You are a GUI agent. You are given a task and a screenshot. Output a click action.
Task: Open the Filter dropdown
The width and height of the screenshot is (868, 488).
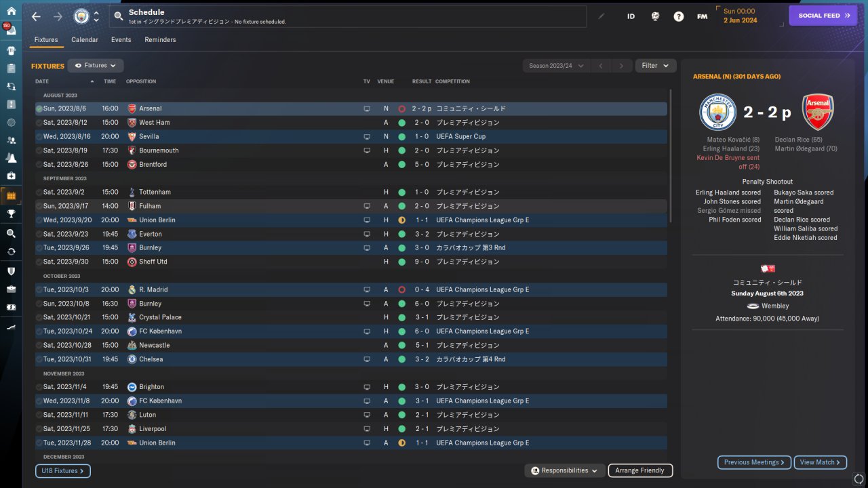656,66
